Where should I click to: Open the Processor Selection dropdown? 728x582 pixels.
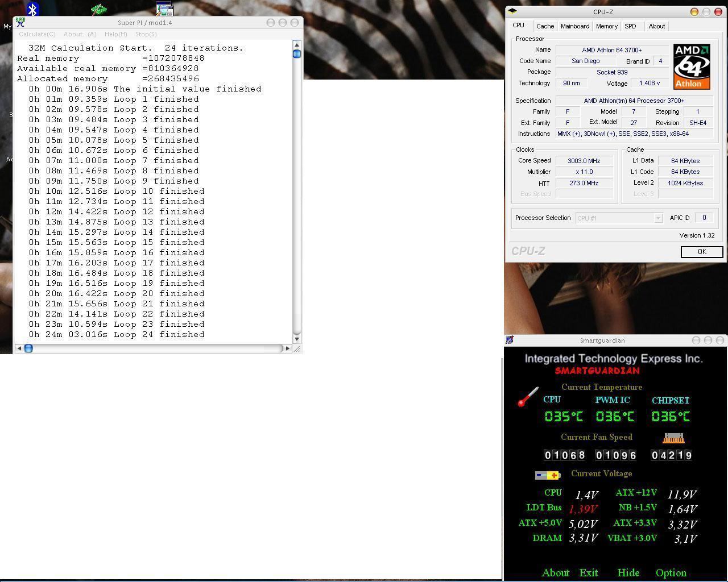click(x=619, y=218)
